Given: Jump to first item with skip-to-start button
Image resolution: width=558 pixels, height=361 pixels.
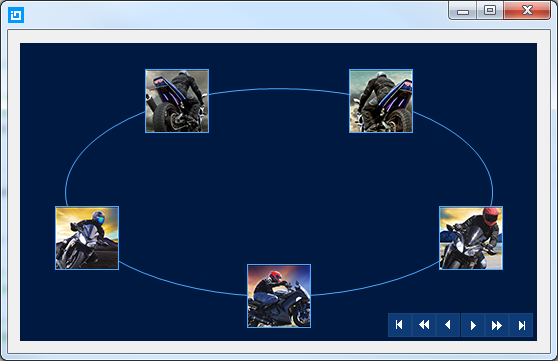Looking at the screenshot, I should [400, 325].
